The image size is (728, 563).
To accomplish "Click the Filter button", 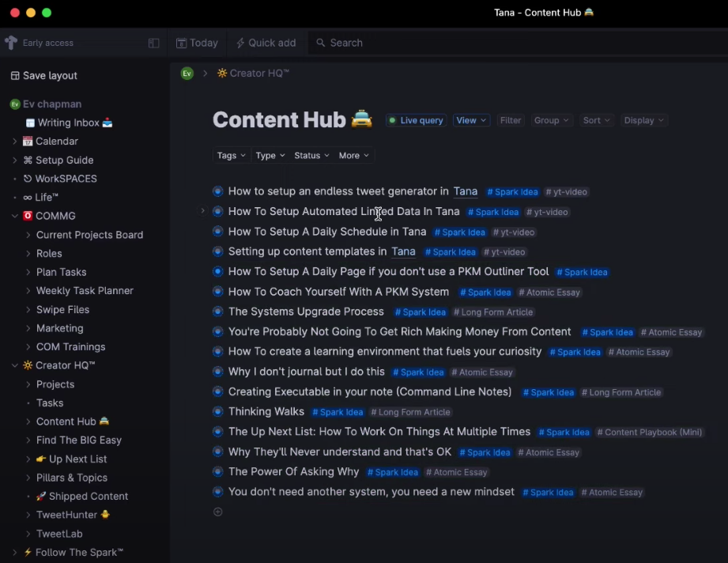I will [x=511, y=120].
